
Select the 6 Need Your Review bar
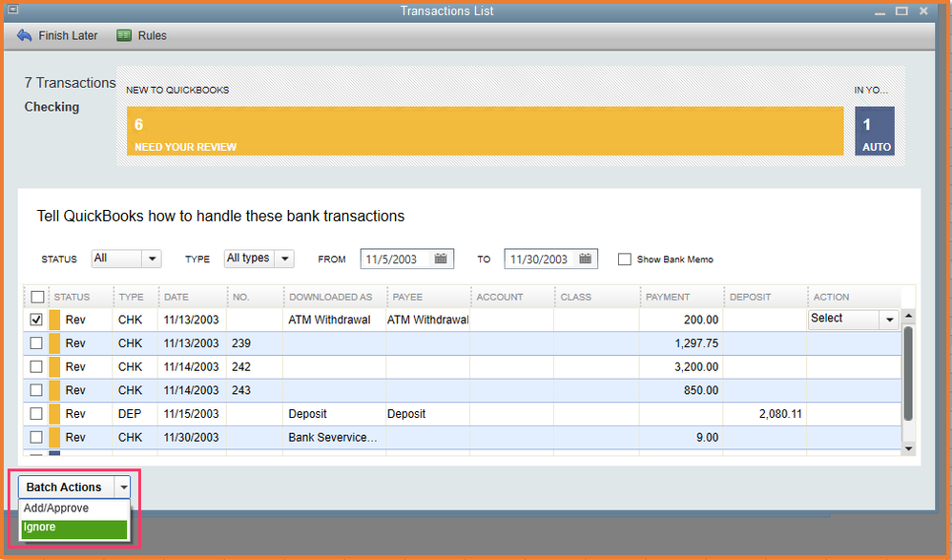click(486, 132)
